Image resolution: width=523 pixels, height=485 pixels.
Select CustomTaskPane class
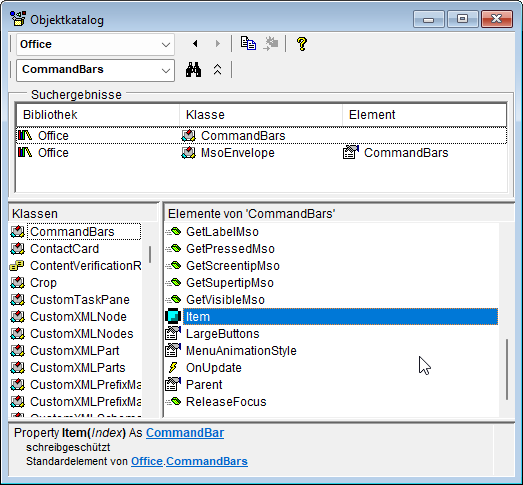point(80,300)
